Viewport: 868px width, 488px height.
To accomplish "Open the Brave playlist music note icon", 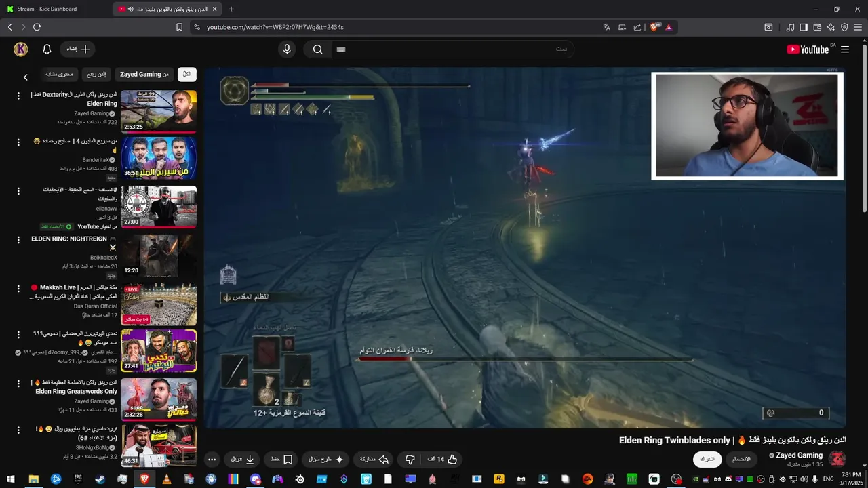I will 790,27.
